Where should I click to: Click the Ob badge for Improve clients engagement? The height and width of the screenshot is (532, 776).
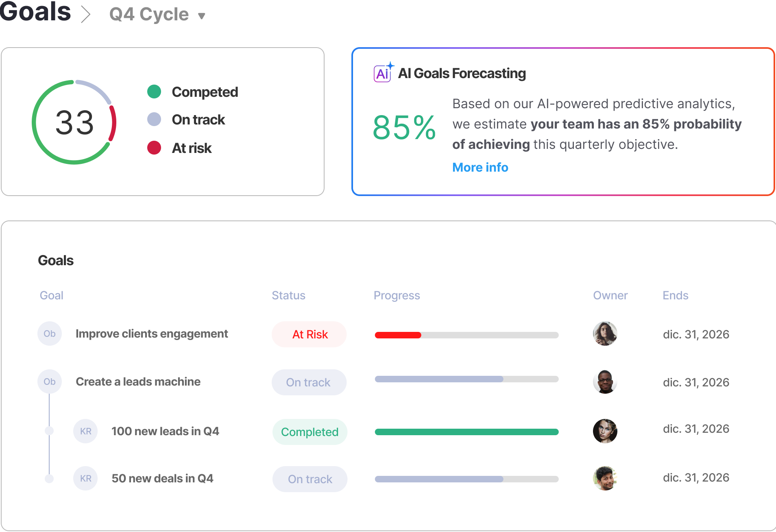point(50,334)
